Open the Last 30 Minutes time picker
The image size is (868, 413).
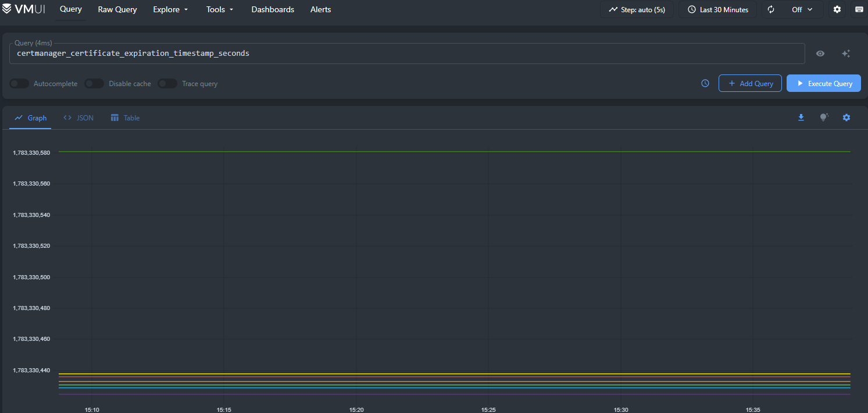(718, 9)
